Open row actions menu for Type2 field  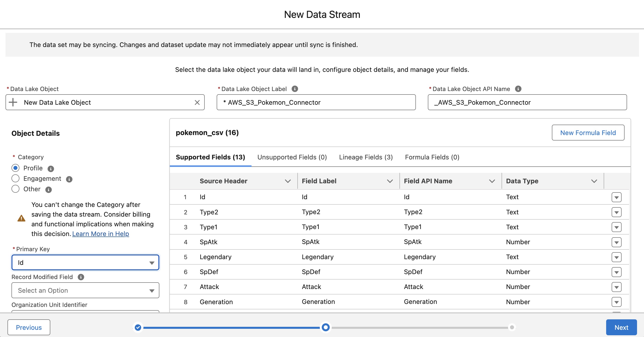coord(616,212)
